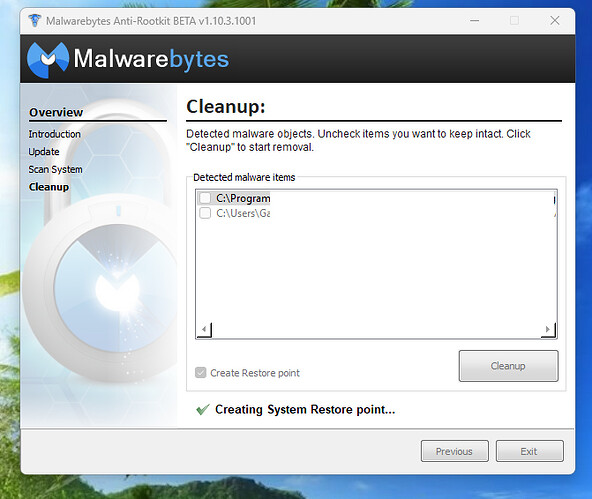Open the Update step in sidebar
The image size is (592, 499).
(x=44, y=152)
